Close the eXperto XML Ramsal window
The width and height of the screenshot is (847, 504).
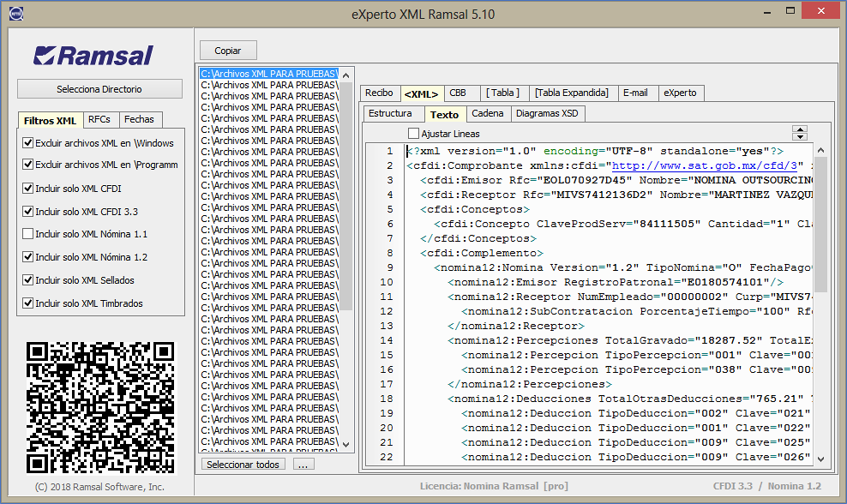[x=821, y=11]
